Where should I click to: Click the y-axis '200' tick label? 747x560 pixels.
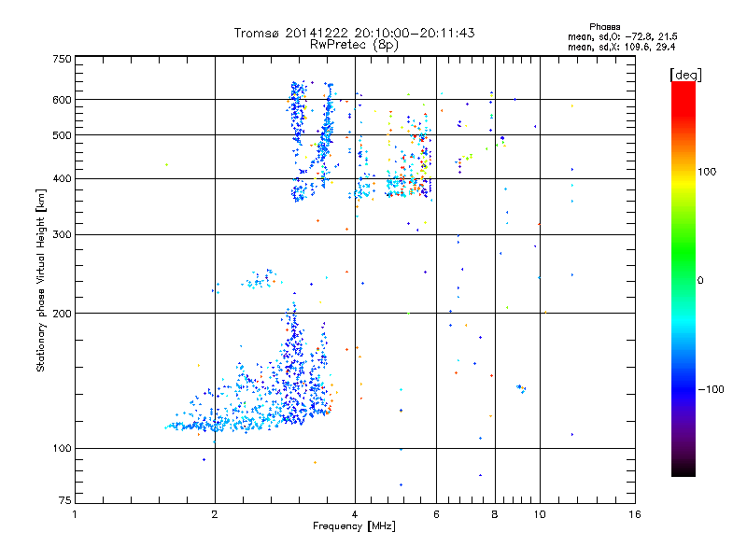click(62, 314)
